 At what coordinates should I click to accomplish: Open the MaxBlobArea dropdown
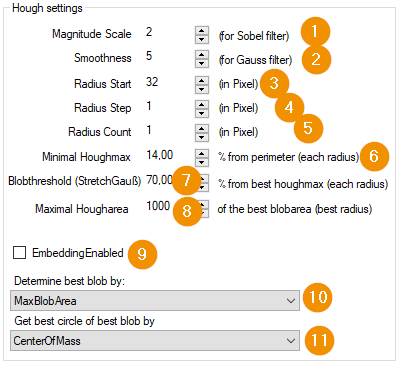coord(155,300)
